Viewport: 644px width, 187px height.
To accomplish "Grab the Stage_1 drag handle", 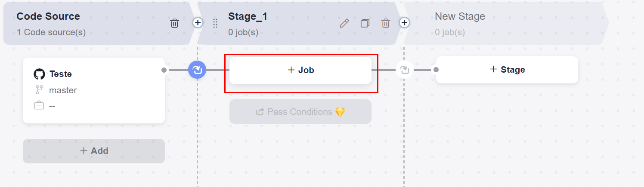I will 216,23.
